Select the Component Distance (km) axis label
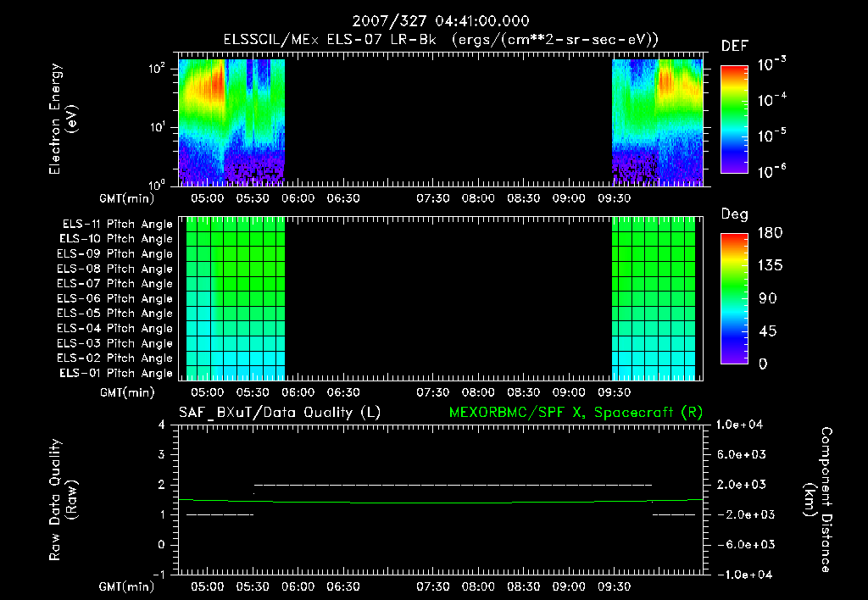 click(x=818, y=500)
